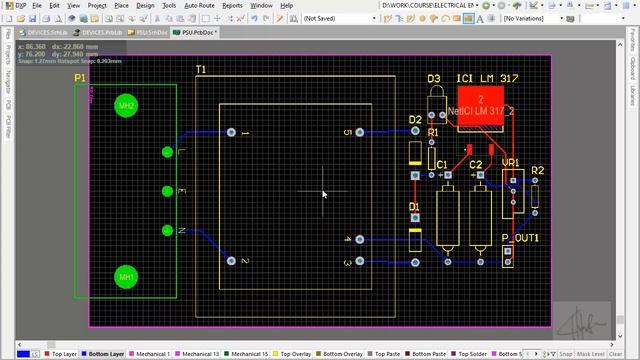Open the Auto Route menu
Viewport: 640px width, 360px height.
(199, 6)
